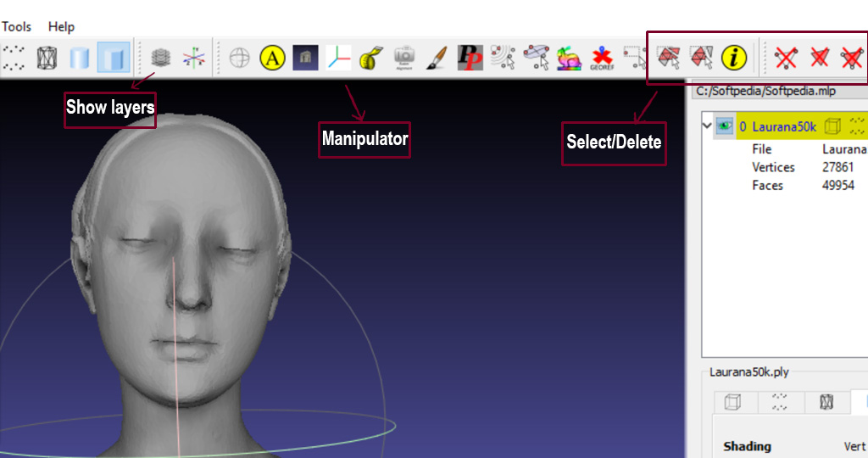Select the Laurana50k layer name
The image size is (868, 458).
point(783,126)
